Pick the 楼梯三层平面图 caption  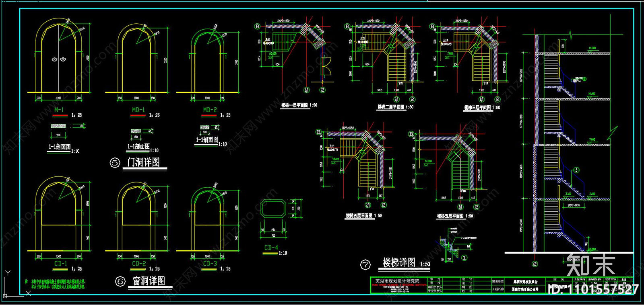pyautogui.click(x=477, y=108)
